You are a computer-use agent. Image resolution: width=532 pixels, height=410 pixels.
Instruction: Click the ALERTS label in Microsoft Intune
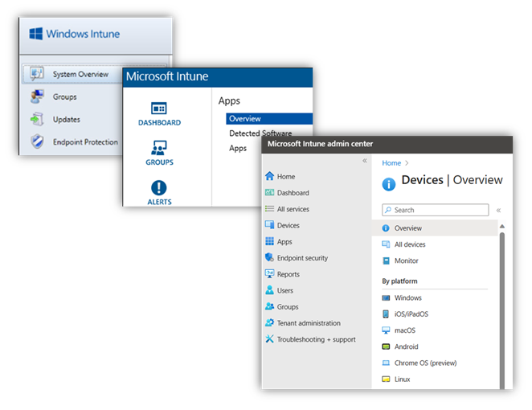tap(159, 202)
